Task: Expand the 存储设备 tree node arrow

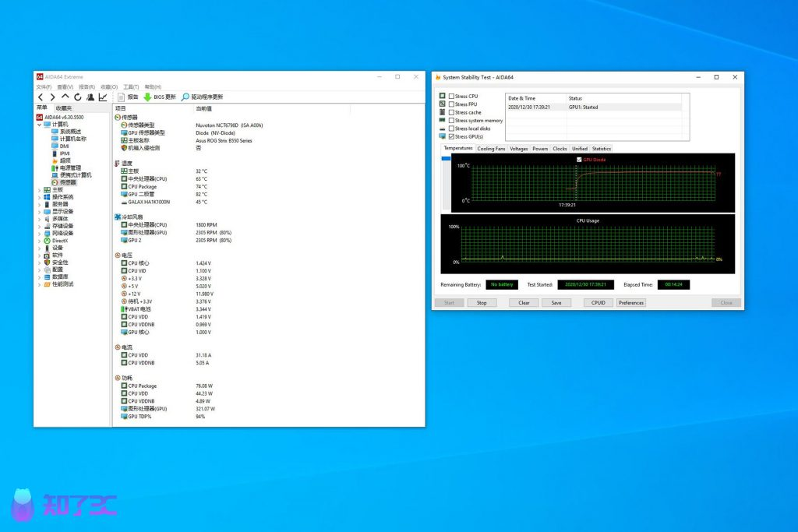Action: 39,226
